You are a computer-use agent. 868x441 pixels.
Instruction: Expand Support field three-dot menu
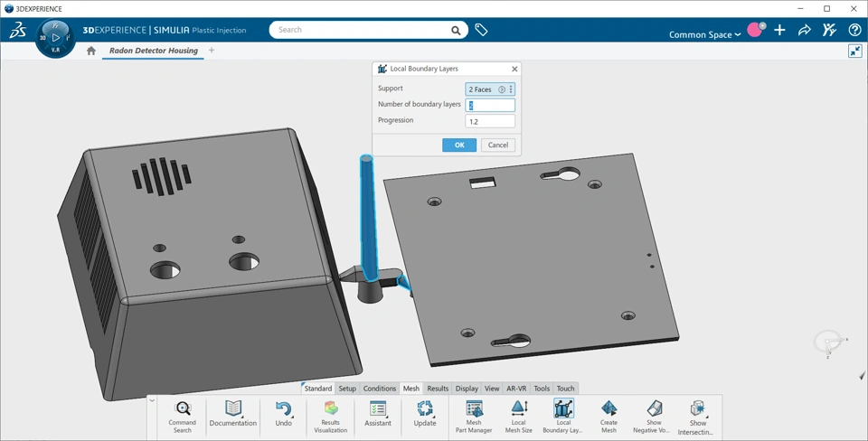click(x=511, y=89)
